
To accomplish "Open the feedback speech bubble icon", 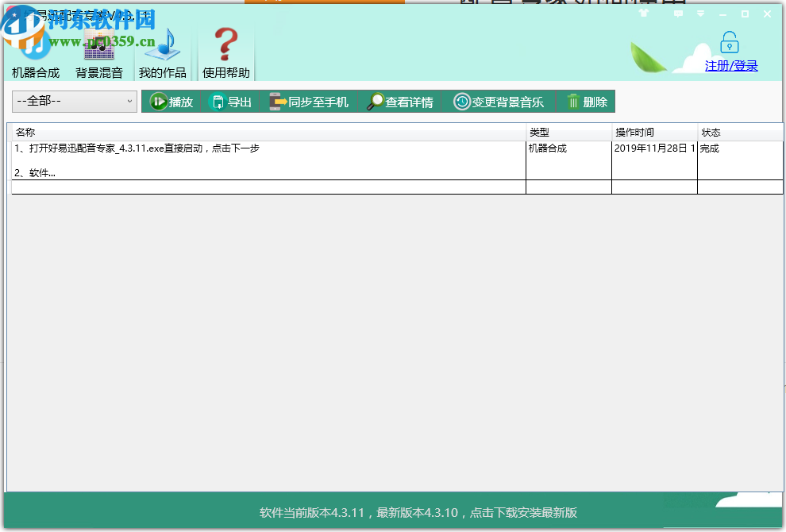I will coord(678,13).
